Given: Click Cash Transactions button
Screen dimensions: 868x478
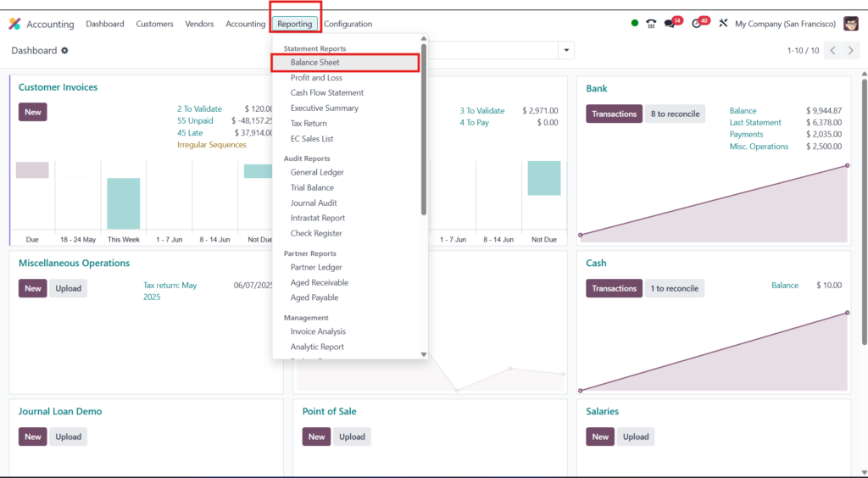Looking at the screenshot, I should pos(614,288).
